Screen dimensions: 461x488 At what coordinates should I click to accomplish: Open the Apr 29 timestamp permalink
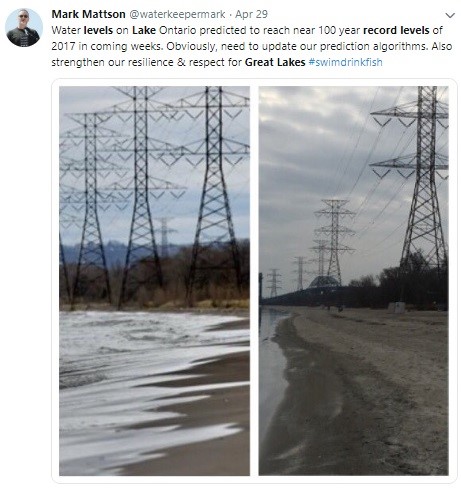(x=251, y=14)
